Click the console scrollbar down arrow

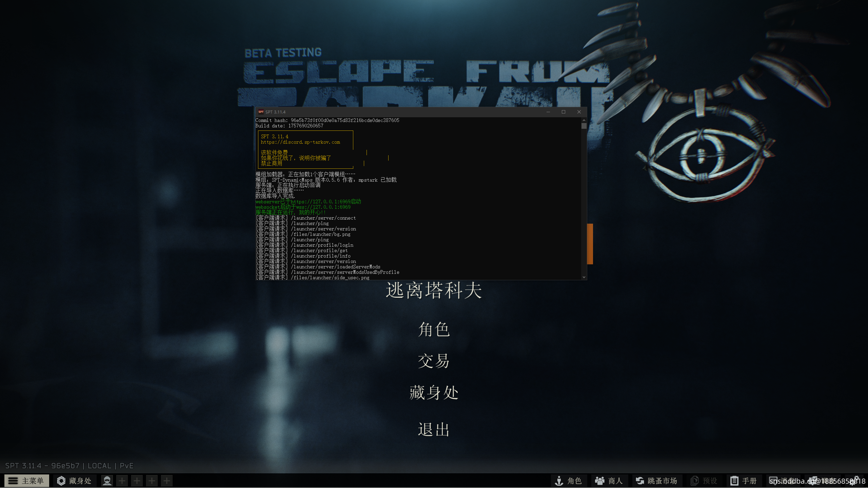click(x=584, y=277)
